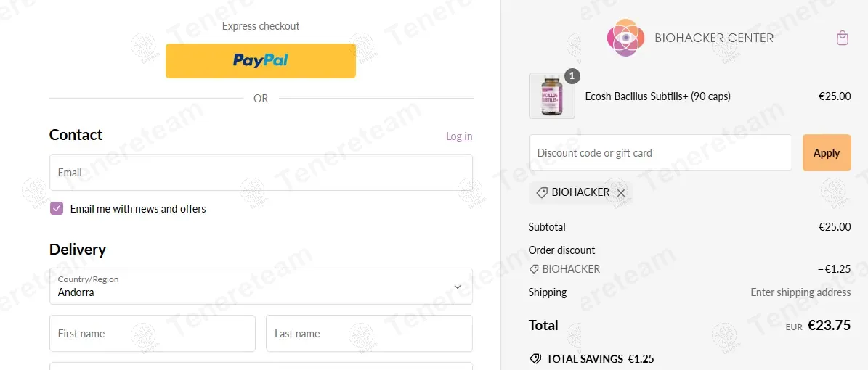Remove the BIOHACKER discount code tag
The image size is (868, 370).
tap(621, 192)
